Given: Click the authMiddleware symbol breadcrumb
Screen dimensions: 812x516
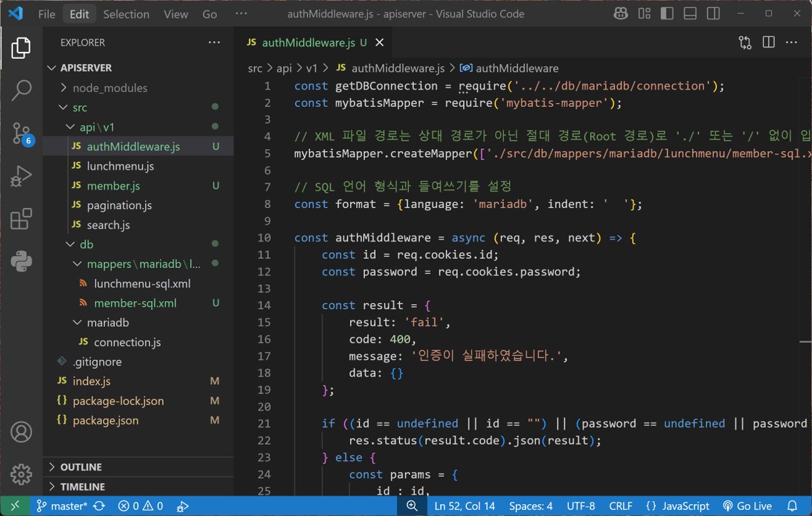Looking at the screenshot, I should 509,68.
